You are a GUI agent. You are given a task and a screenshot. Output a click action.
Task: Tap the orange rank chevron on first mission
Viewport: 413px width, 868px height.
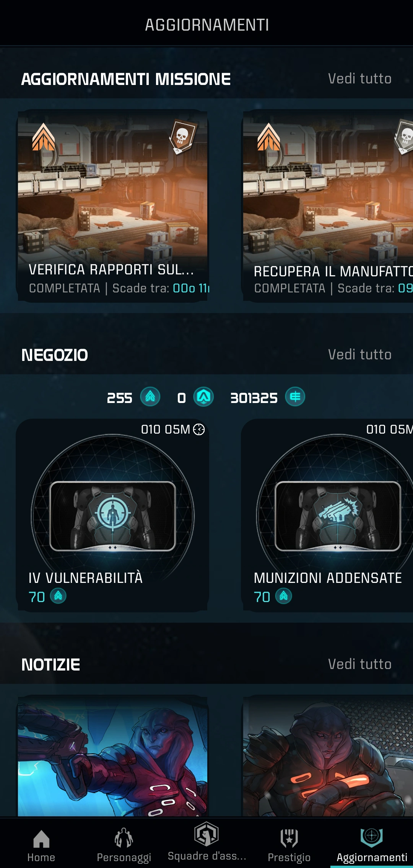pyautogui.click(x=44, y=137)
